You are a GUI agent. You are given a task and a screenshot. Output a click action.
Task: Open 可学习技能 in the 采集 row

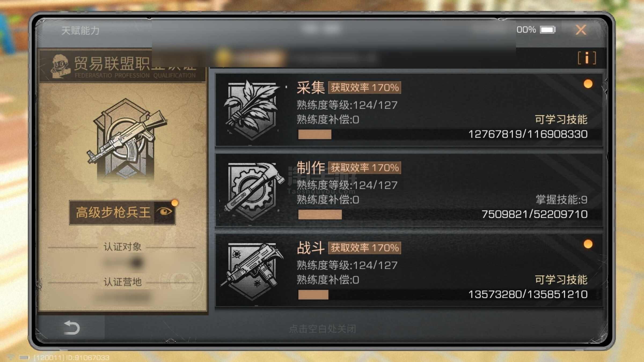[561, 120]
